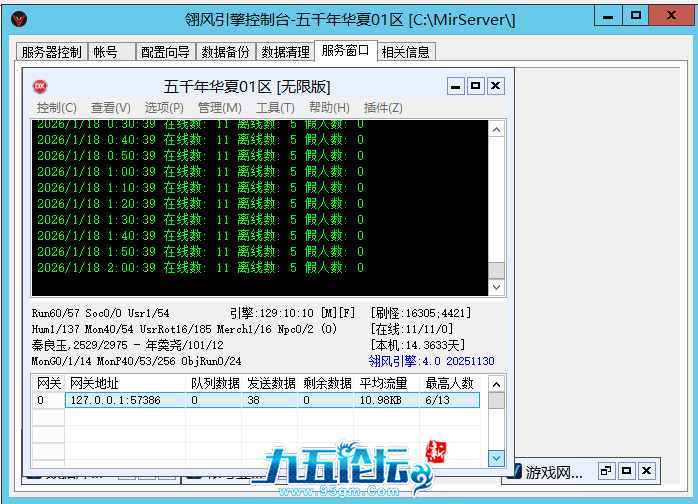Minimize the 五千年华夏01区 inner window
The width and height of the screenshot is (698, 504).
[x=456, y=86]
